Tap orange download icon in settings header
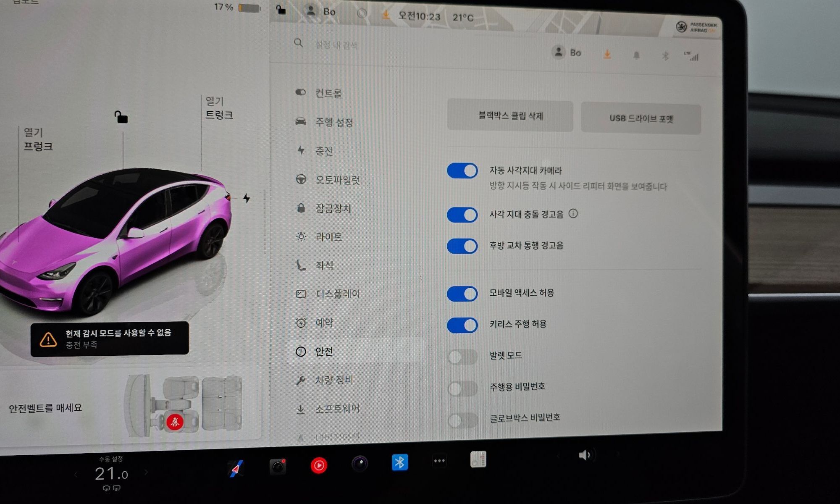The width and height of the screenshot is (840, 504). point(607,54)
